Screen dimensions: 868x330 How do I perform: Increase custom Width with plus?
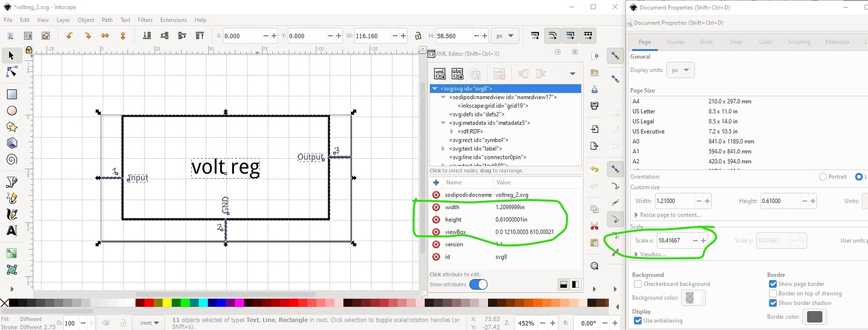tap(708, 201)
